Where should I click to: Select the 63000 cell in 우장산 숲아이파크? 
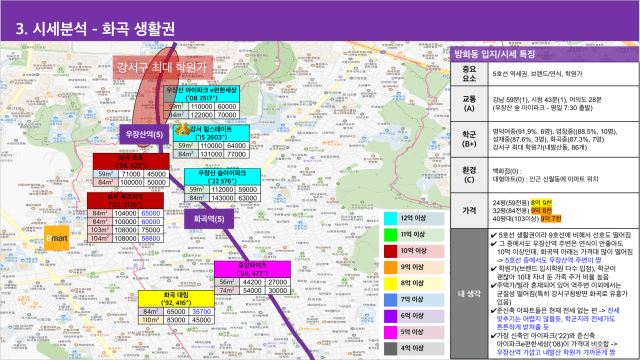(248, 198)
